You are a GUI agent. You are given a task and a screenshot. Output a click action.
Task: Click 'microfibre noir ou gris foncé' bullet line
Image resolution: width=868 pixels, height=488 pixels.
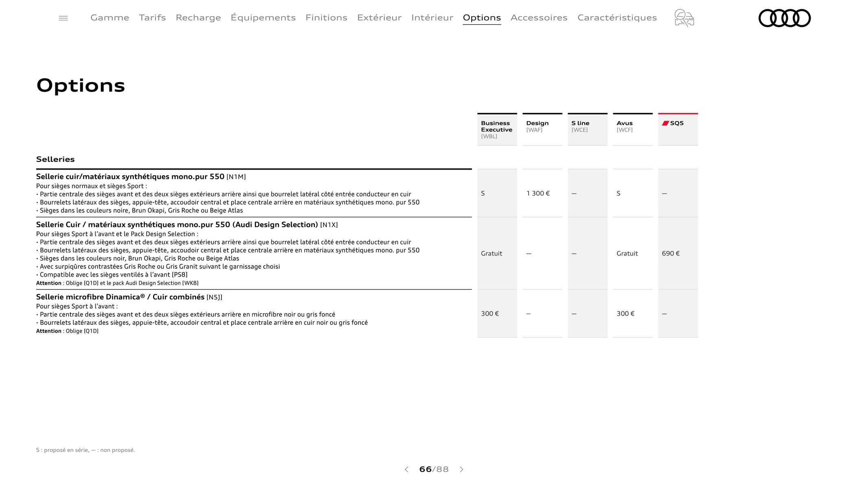[x=186, y=314]
